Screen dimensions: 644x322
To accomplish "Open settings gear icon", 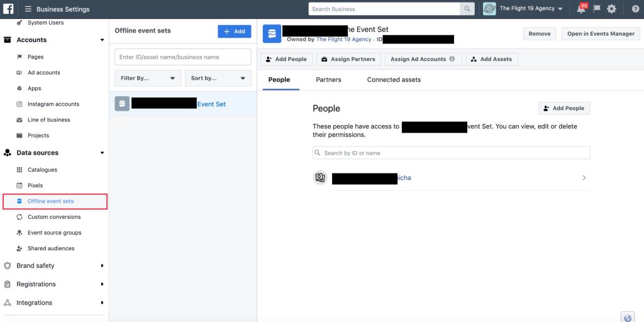I will coord(611,9).
